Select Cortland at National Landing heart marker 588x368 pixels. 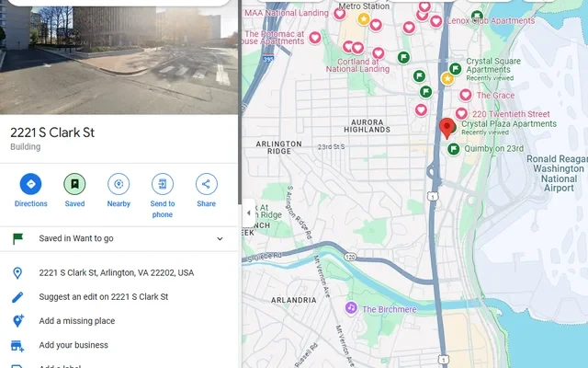coord(378,53)
